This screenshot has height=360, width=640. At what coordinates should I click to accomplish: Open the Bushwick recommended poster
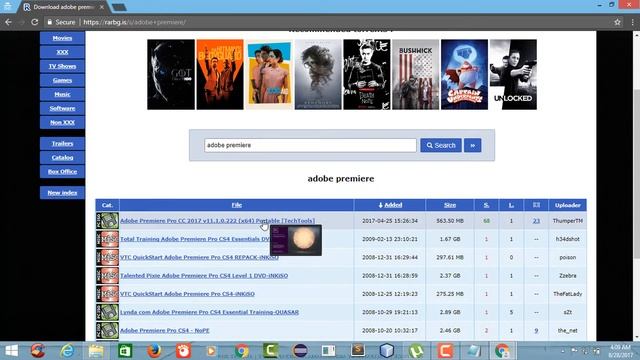415,74
